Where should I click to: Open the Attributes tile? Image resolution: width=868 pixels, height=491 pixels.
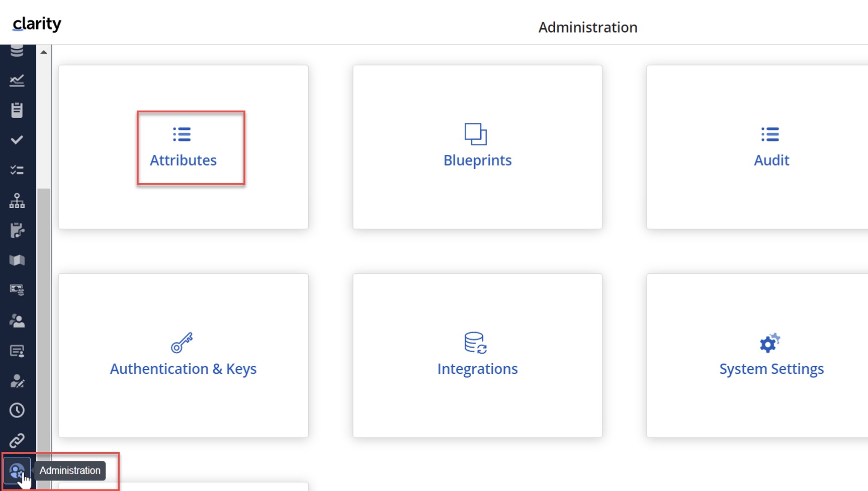point(183,147)
